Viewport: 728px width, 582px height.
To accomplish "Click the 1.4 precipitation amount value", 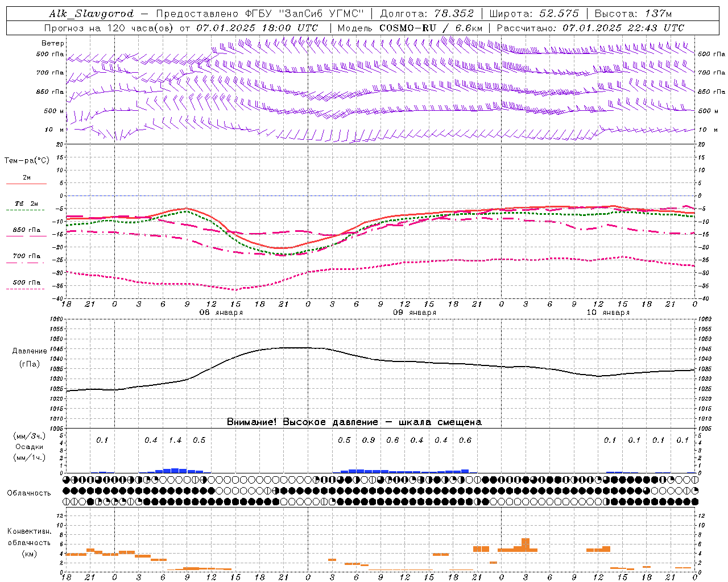I will pos(175,440).
